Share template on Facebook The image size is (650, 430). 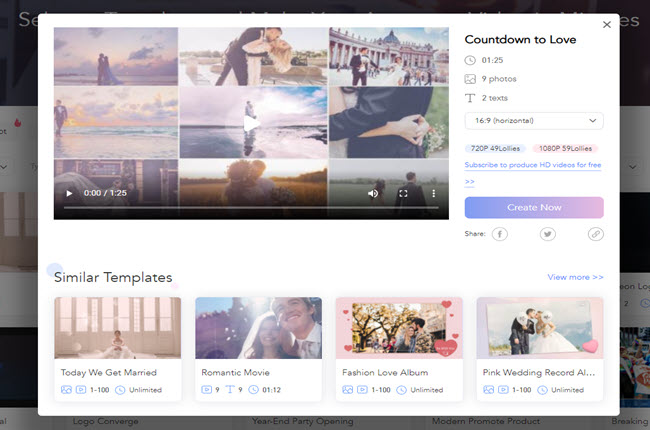click(x=499, y=234)
